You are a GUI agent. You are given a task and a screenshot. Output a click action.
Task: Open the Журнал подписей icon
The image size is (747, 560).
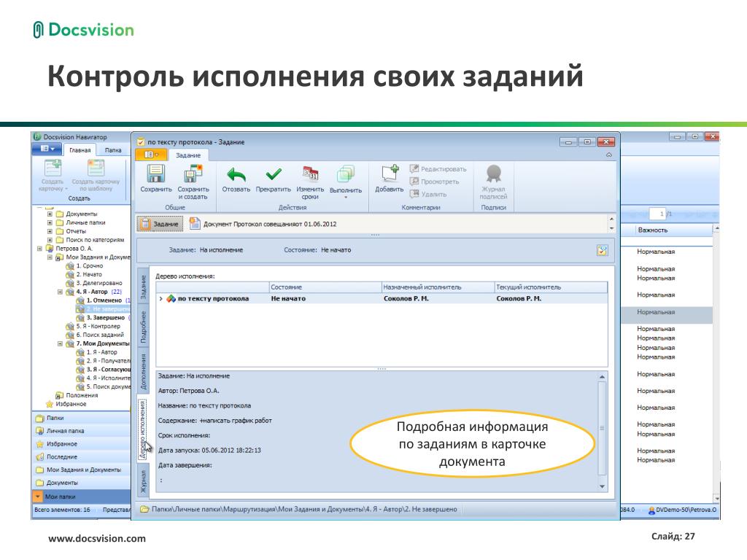[494, 174]
